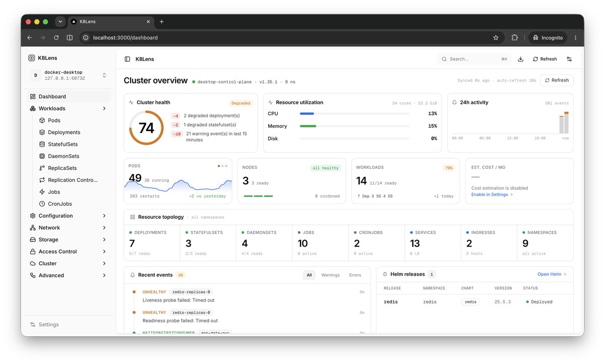Toggle the sidebar panel icon in header
Screen dimensions: 605x364
tap(127, 59)
